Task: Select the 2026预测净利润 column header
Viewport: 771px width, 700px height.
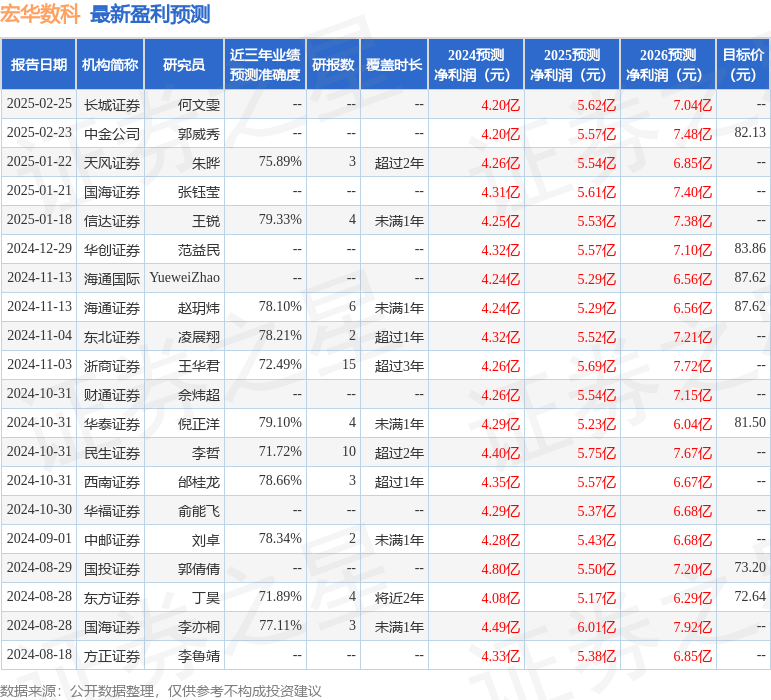Action: [x=668, y=65]
